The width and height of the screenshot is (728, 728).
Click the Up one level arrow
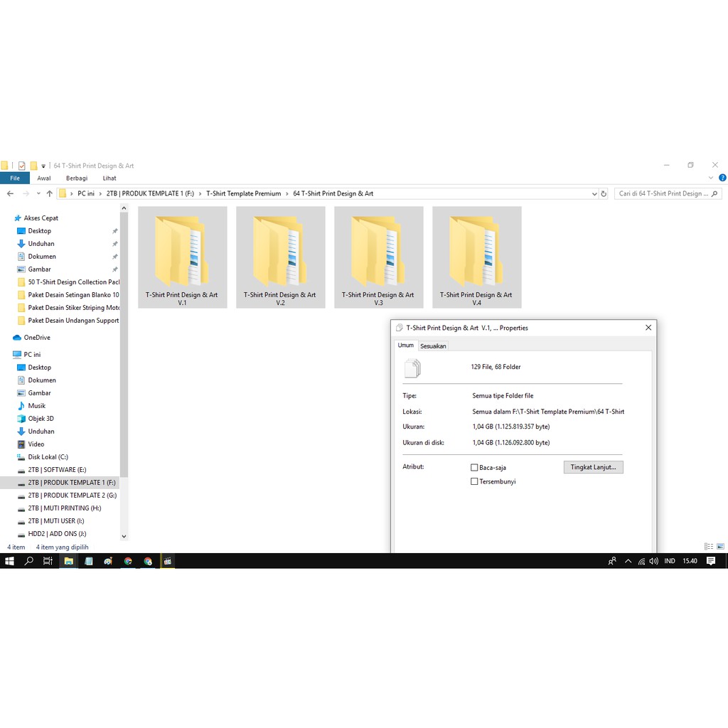[x=49, y=193]
